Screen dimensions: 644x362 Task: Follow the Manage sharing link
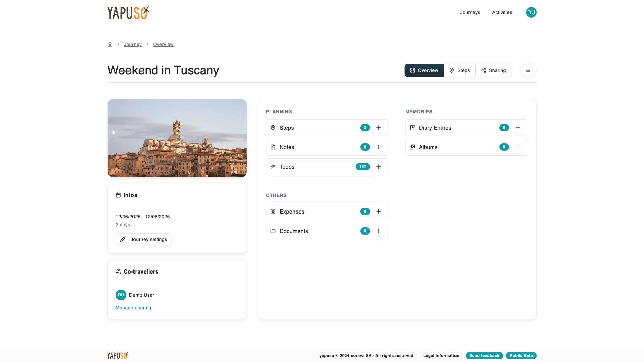133,308
